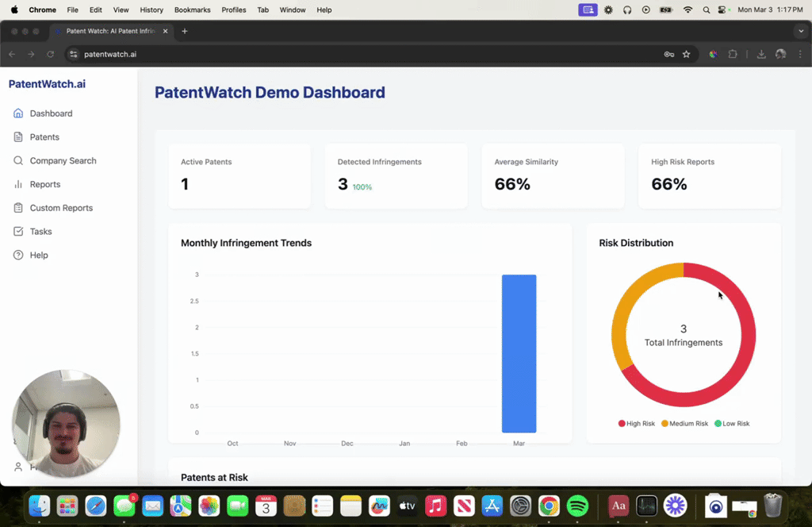Screen dimensions: 812x527
Task: Open Apple Music from the dock
Action: (x=435, y=506)
